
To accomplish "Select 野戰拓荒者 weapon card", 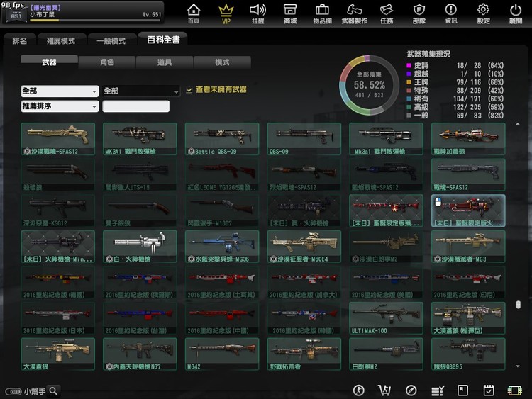I will pos(304,354).
